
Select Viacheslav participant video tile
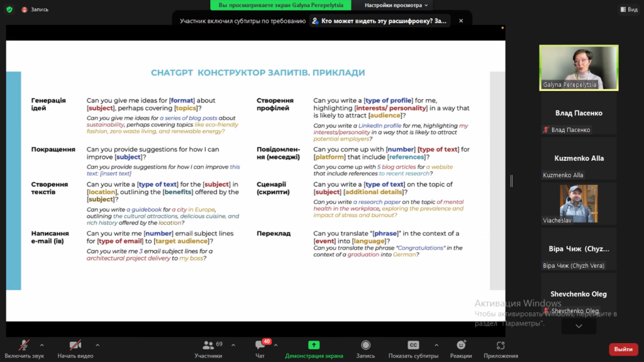click(579, 204)
